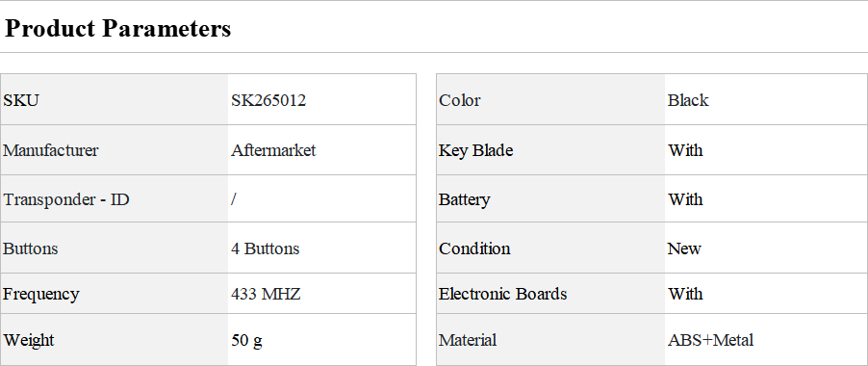Select the ABS+Metal material value
The height and width of the screenshot is (366, 868).
coord(711,339)
